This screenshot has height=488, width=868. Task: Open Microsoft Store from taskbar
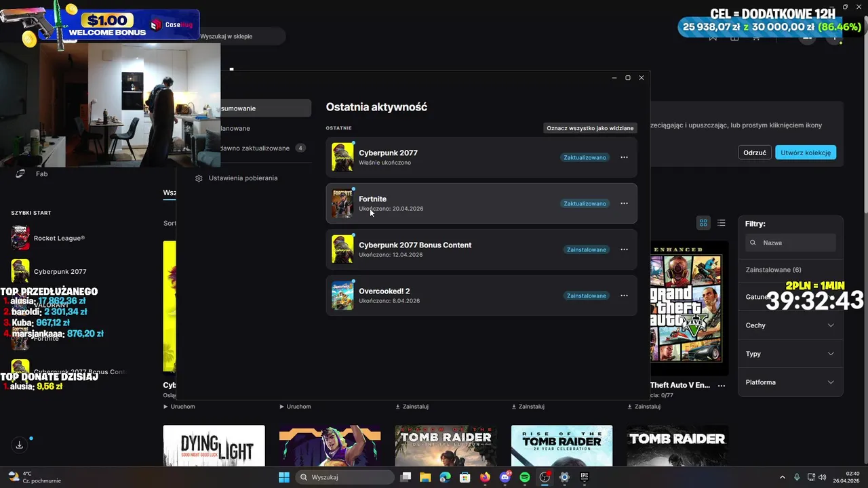pos(465,477)
